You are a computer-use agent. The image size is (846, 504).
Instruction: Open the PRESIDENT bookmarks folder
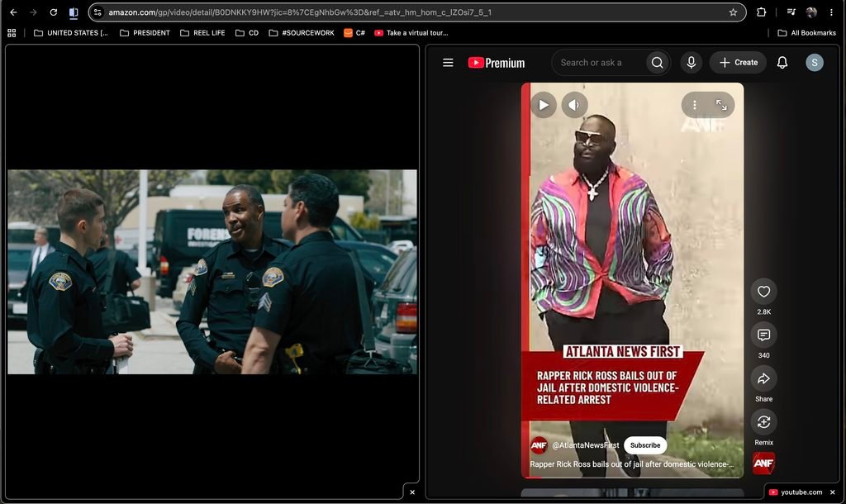pos(145,33)
